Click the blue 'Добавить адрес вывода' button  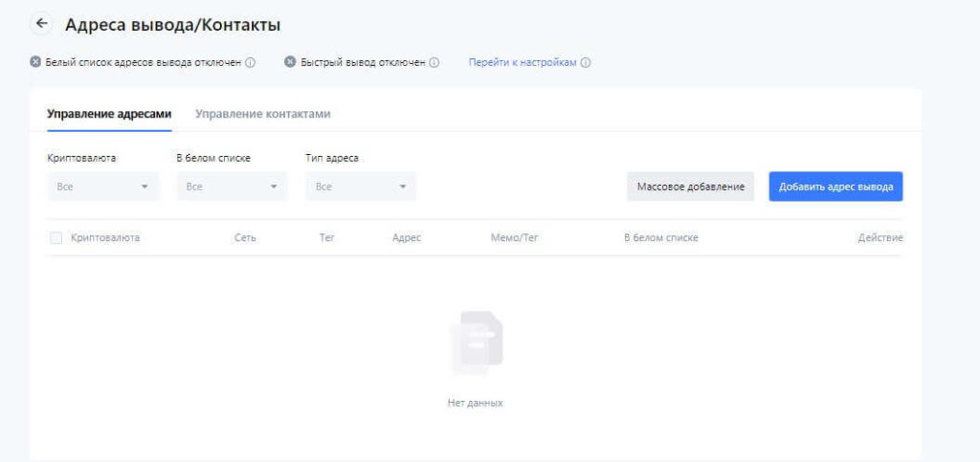point(835,187)
